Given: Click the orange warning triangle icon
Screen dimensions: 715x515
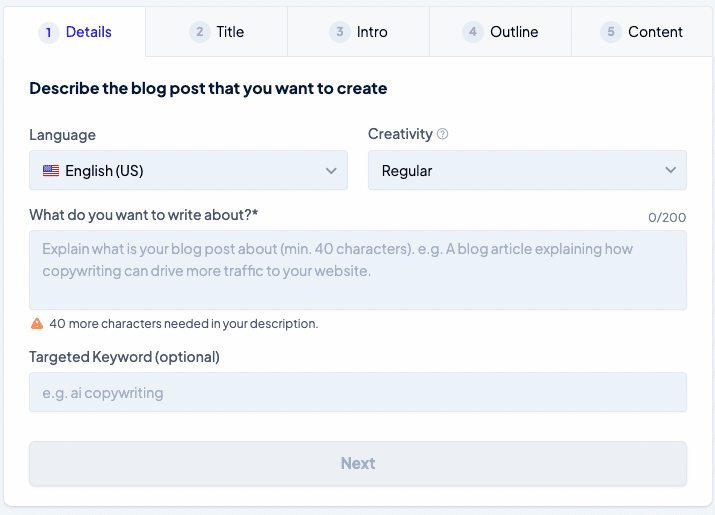Looking at the screenshot, I should (x=37, y=323).
